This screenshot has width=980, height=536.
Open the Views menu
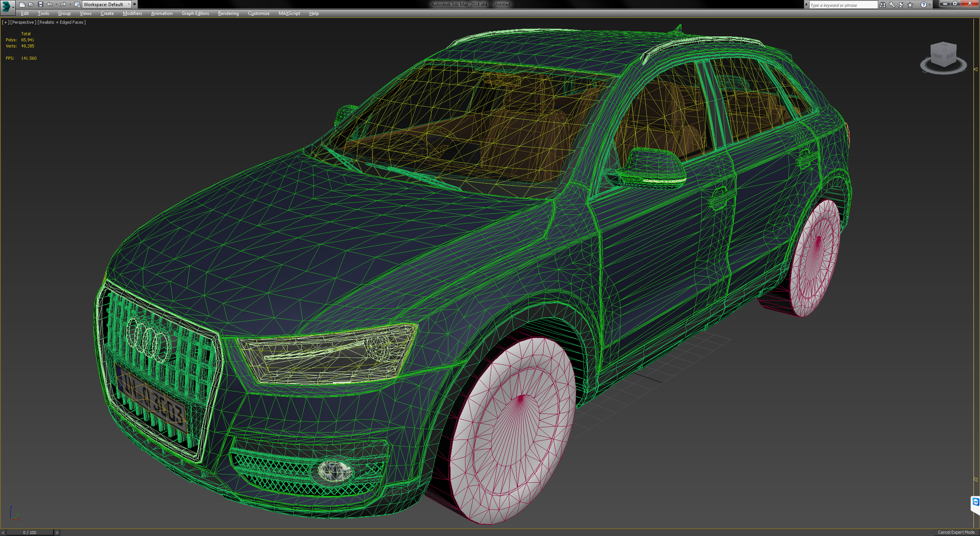point(85,13)
